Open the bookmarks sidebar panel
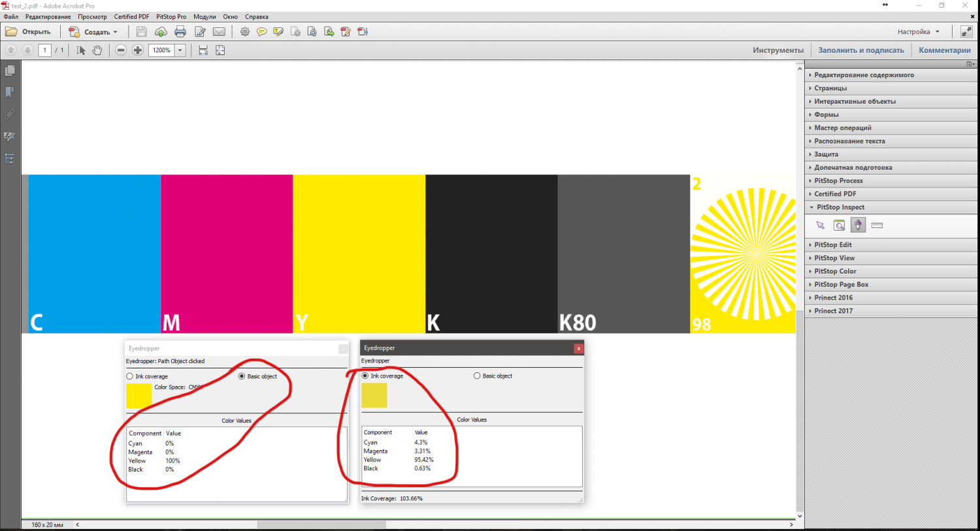This screenshot has height=531, width=980. point(10,92)
